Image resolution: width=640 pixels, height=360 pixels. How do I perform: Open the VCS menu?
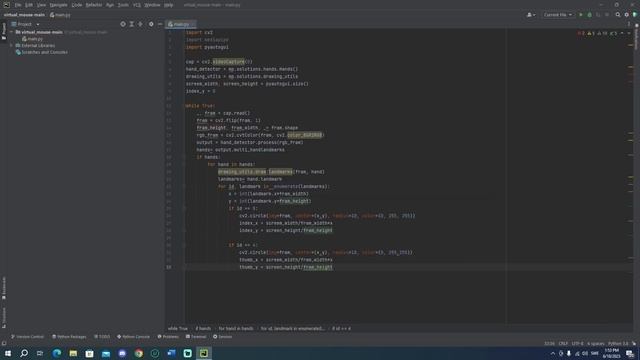(137, 5)
